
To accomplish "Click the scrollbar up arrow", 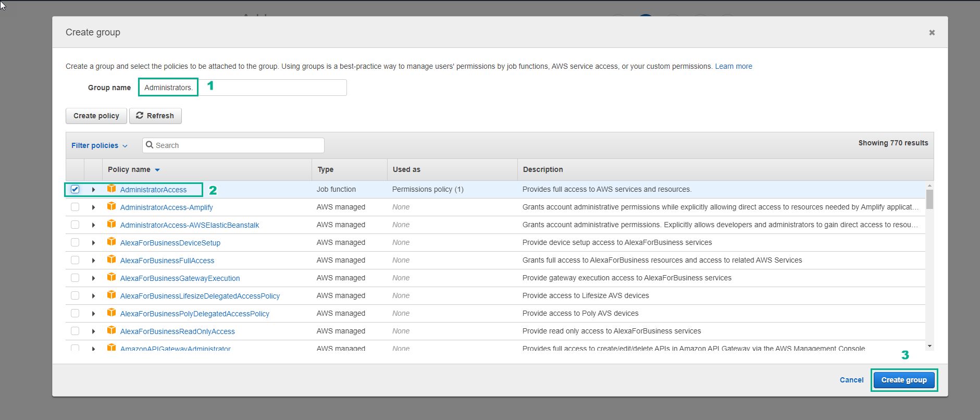I will (x=929, y=185).
